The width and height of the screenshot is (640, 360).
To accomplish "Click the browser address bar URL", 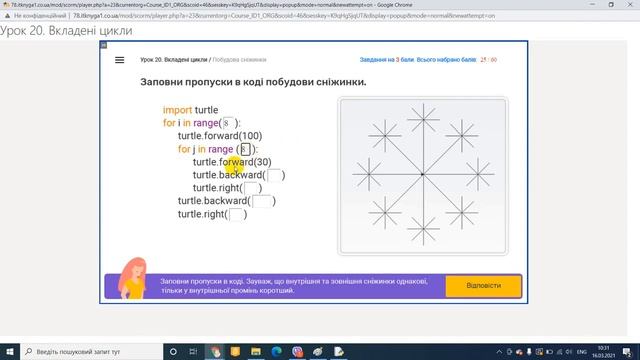I will (284, 16).
